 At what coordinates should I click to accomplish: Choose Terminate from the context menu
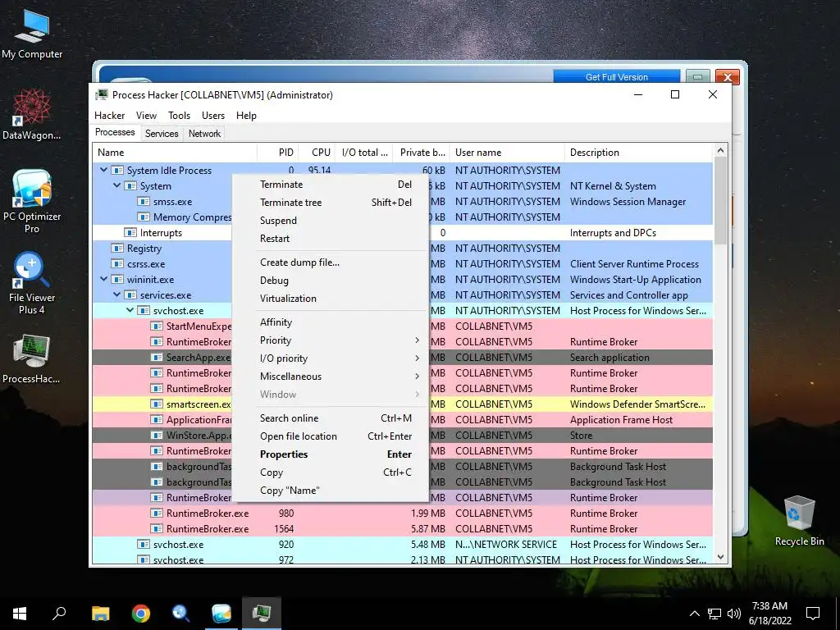pyautogui.click(x=331, y=185)
